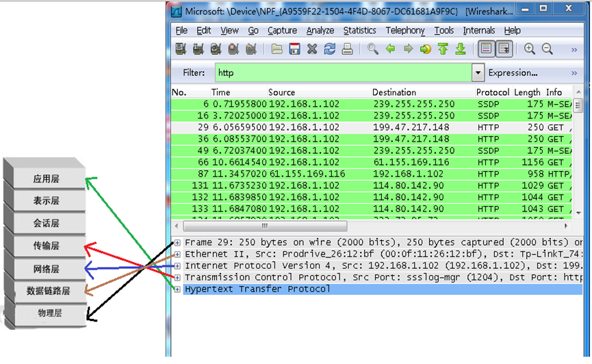Open the Go menu
The width and height of the screenshot is (592, 364).
click(253, 30)
